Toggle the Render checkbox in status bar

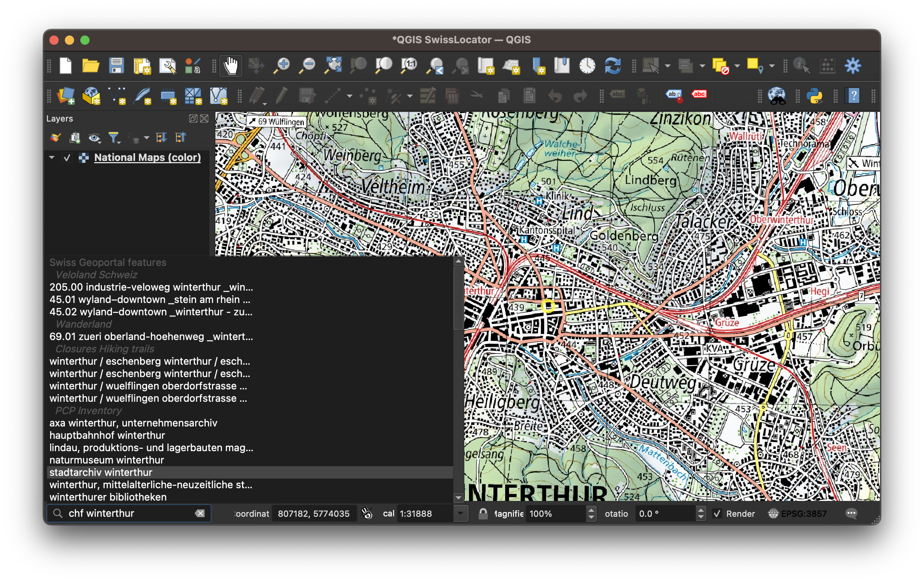tap(717, 514)
